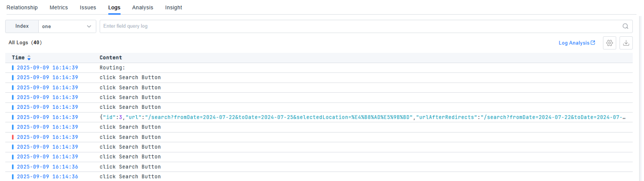Focus the field query log input
The width and height of the screenshot is (644, 181).
[355, 26]
